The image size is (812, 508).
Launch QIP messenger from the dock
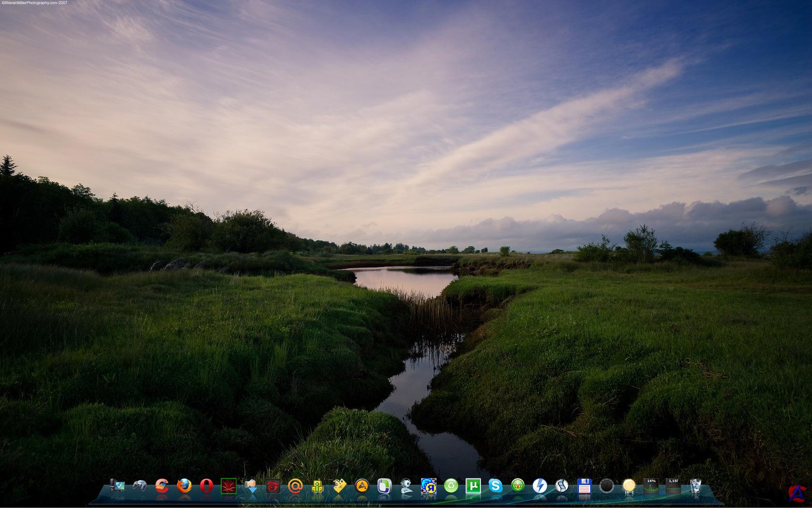317,486
